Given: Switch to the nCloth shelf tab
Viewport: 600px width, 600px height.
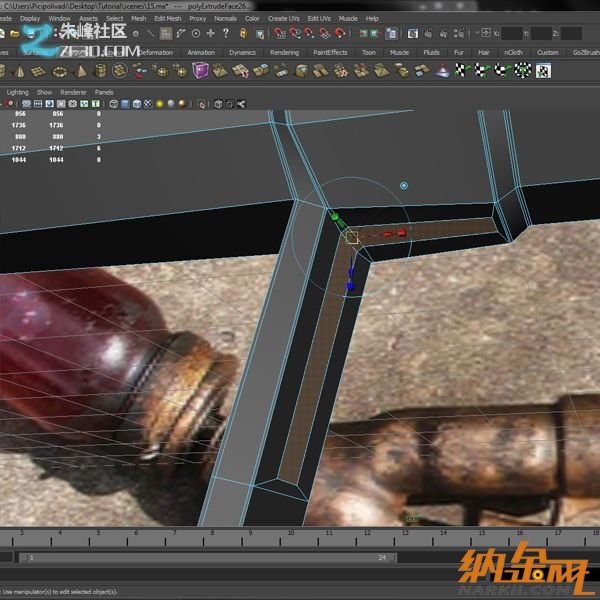Looking at the screenshot, I should (513, 52).
